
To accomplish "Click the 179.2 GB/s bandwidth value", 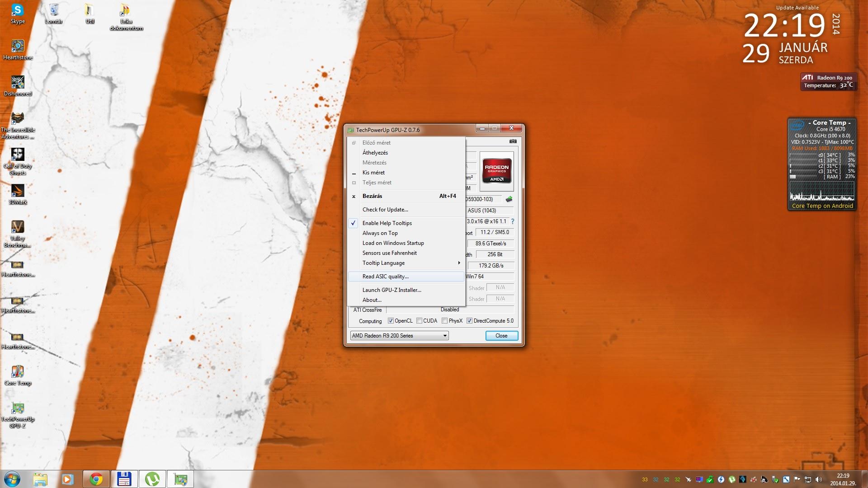I will 491,266.
